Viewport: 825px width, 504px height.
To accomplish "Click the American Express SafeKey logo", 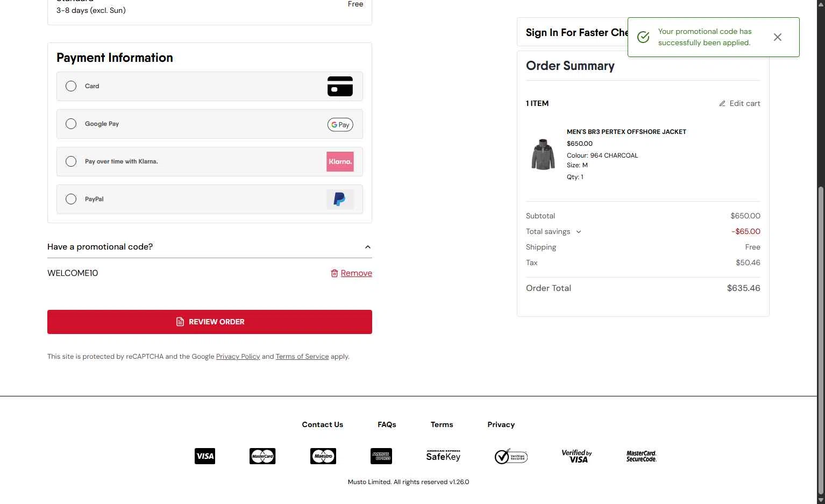I will pyautogui.click(x=443, y=456).
